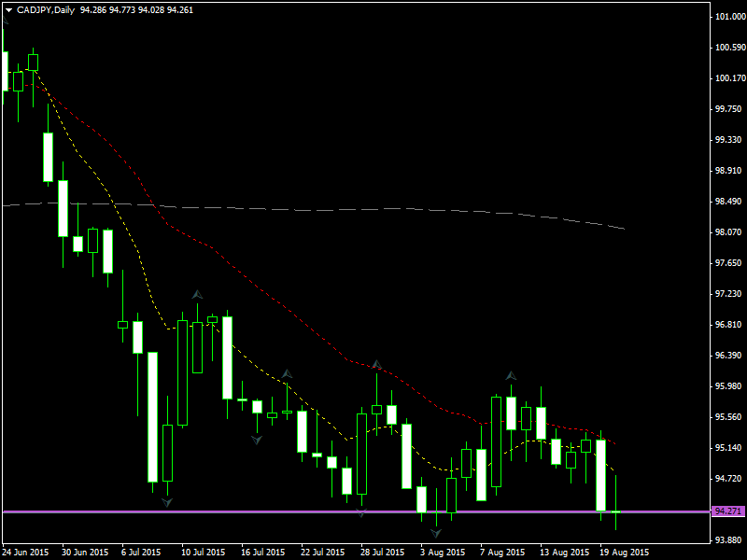Click the 19 Aug 2015 date label
The image size is (747, 560).
pos(624,553)
